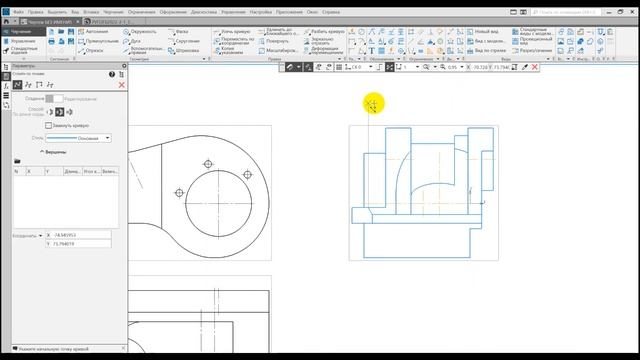Select the Фаска tool
Viewport: 640px width, 360px height.
(178, 31)
